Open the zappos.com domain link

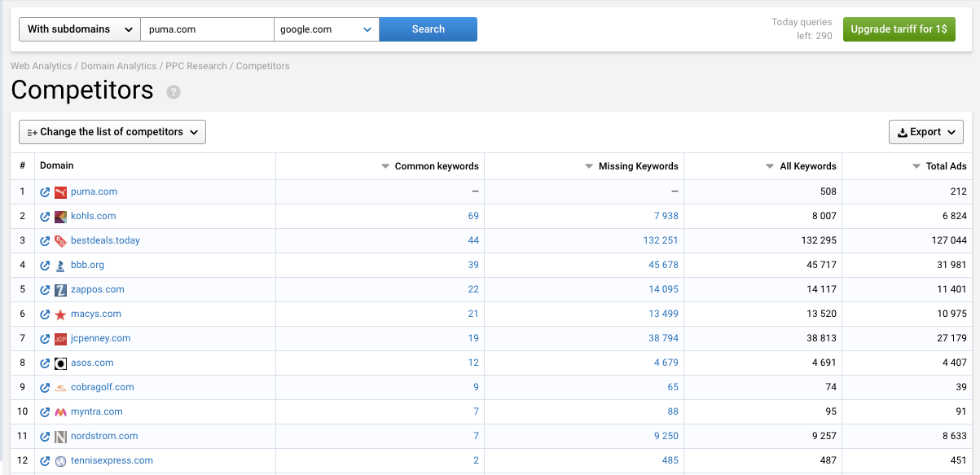[98, 290]
